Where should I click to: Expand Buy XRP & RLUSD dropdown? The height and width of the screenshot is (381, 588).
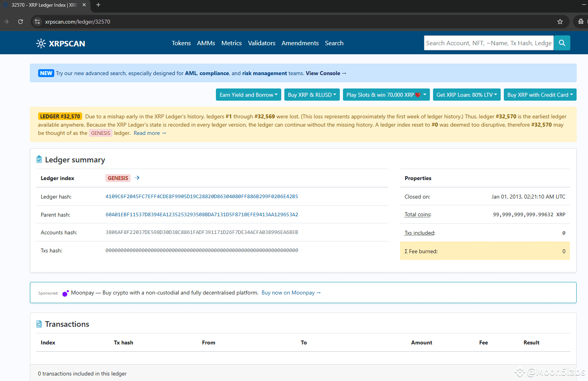[x=312, y=95]
